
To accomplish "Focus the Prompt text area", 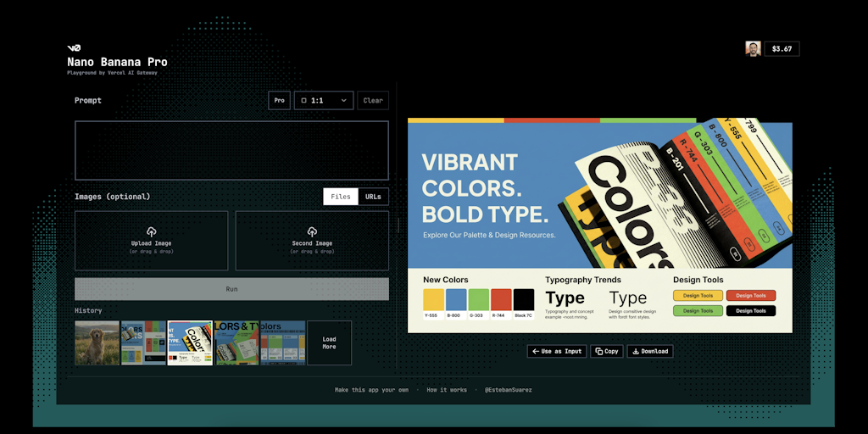I will tap(232, 151).
